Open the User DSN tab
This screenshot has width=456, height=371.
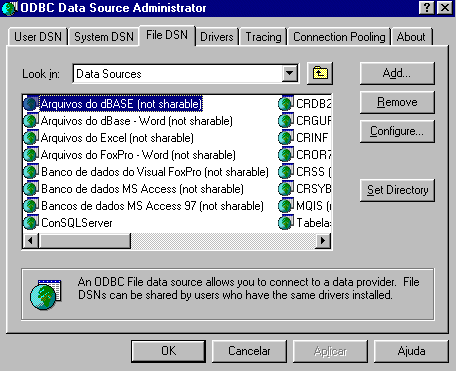pos(38,37)
